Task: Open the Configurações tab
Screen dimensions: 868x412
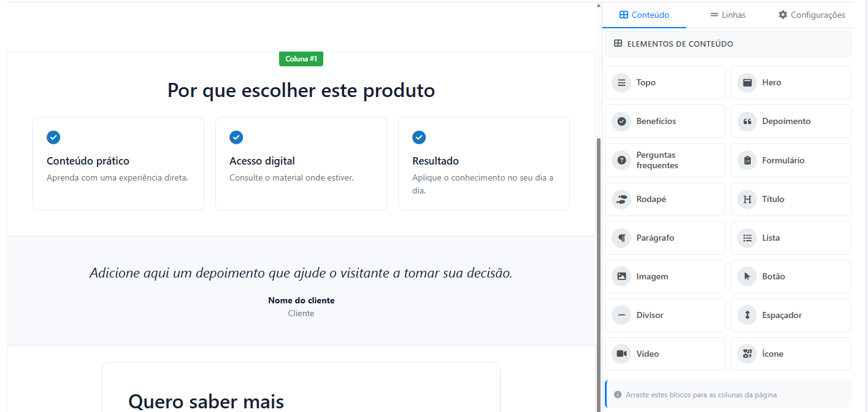Action: 812,15
